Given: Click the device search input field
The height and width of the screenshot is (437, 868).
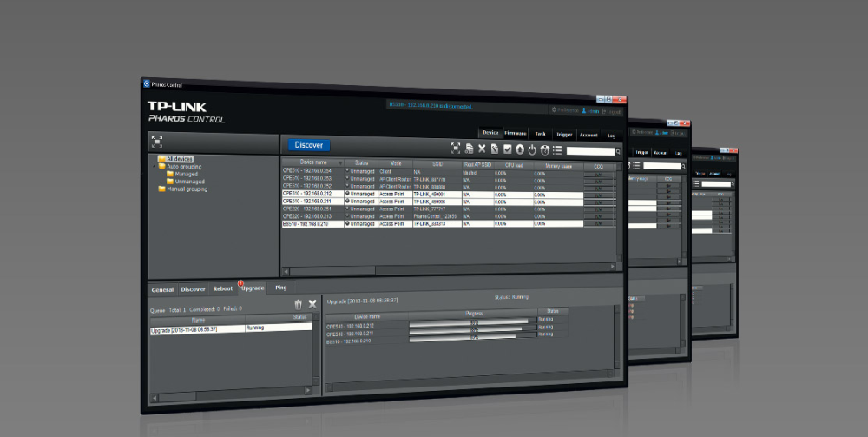Looking at the screenshot, I should 589,151.
